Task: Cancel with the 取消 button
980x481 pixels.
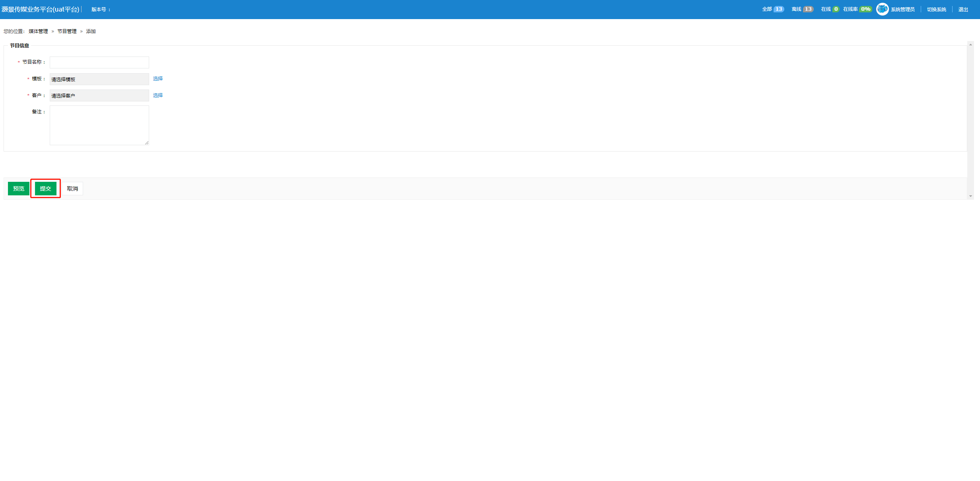Action: [72, 189]
